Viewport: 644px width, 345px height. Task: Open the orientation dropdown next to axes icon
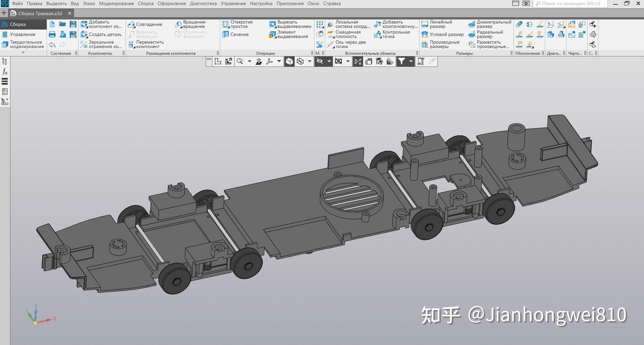coord(279,61)
